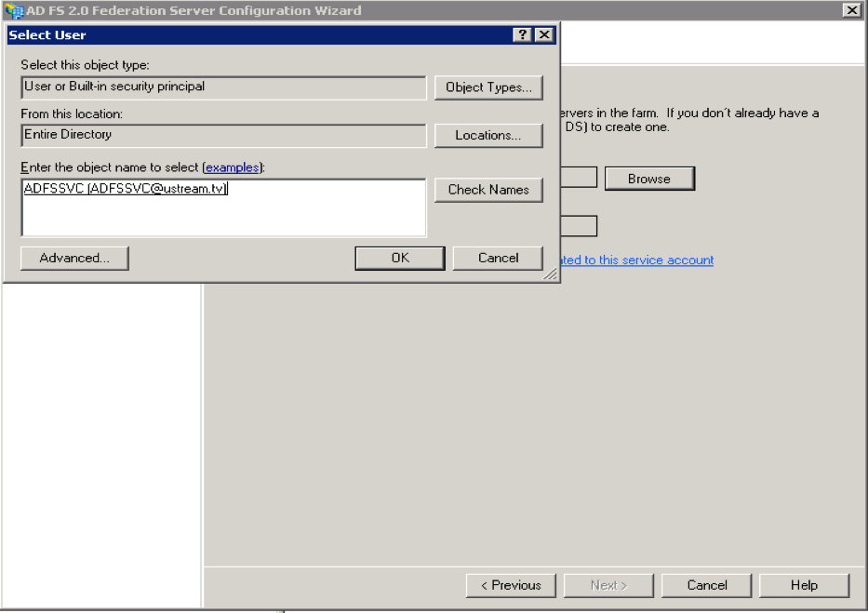868x613 pixels.
Task: Open the service account link in wizard
Action: click(x=636, y=260)
